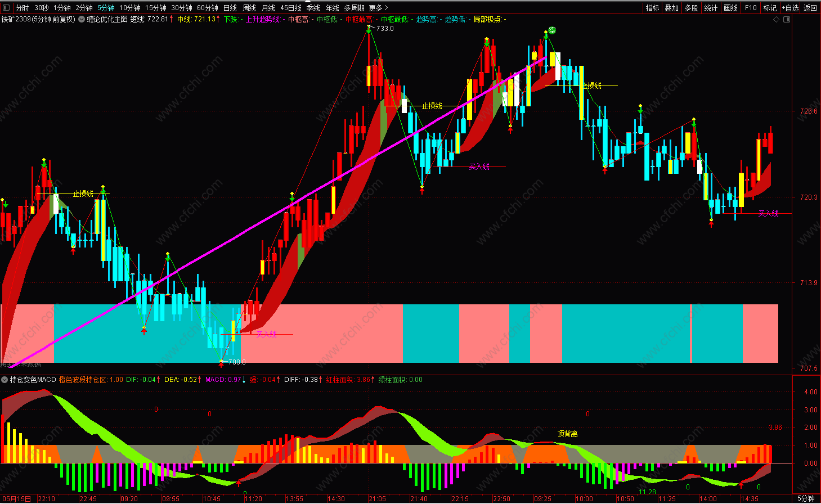Select the 30分钟 period
This screenshot has height=504, width=821.
pos(181,8)
